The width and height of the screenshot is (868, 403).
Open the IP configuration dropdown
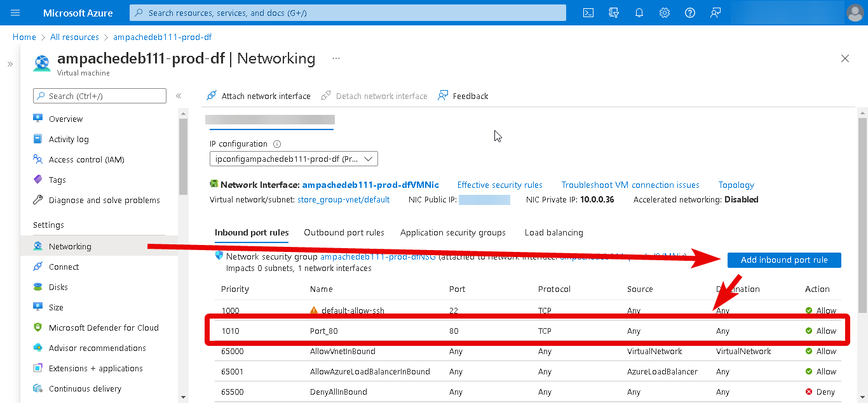pos(294,159)
